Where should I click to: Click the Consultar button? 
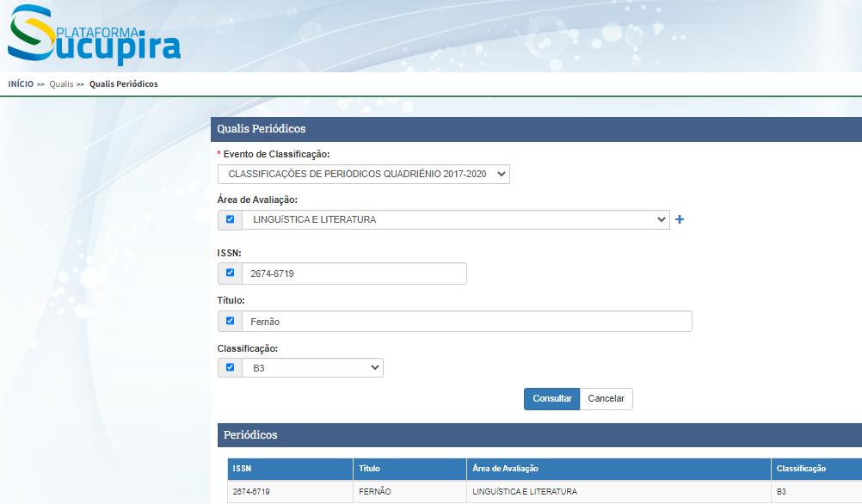point(552,399)
